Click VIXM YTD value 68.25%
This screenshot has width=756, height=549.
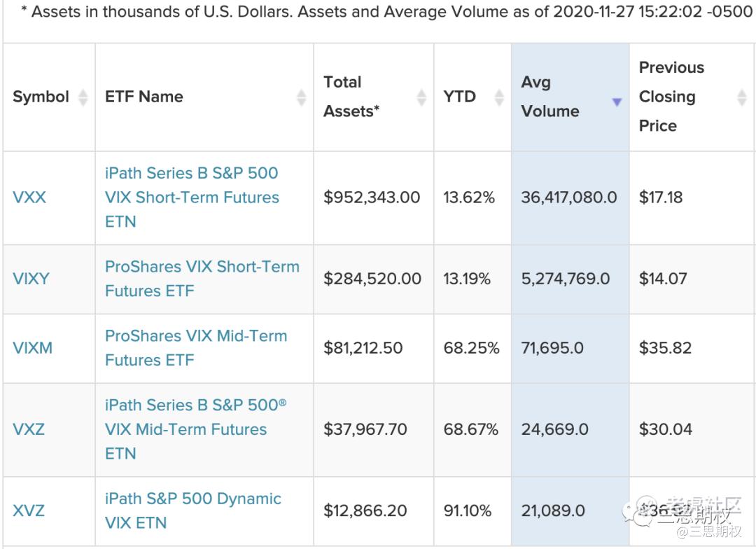[471, 348]
